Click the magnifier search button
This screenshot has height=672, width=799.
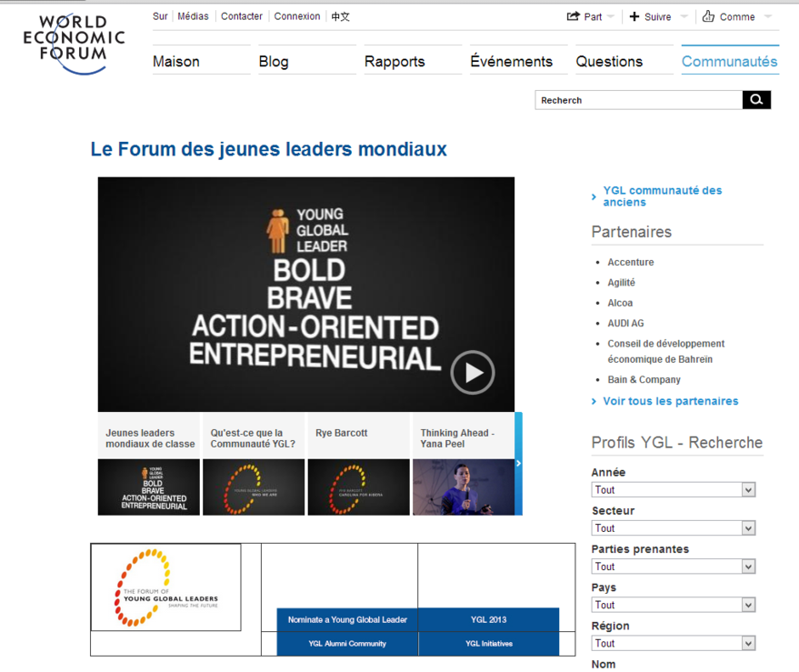[x=756, y=100]
